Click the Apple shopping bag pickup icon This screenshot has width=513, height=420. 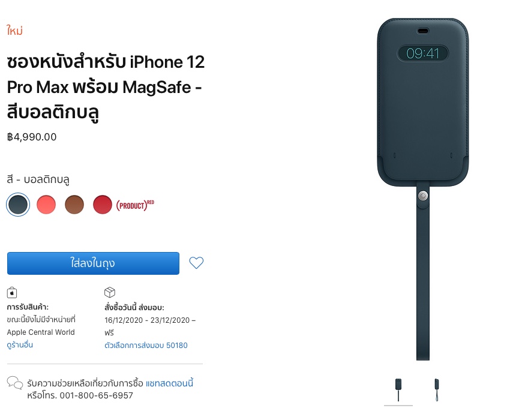[12, 292]
